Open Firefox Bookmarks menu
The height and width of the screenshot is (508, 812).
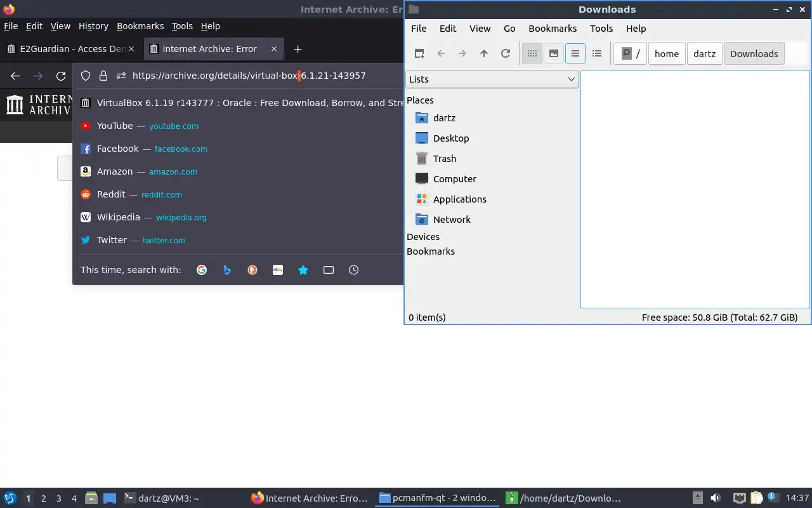[140, 26]
